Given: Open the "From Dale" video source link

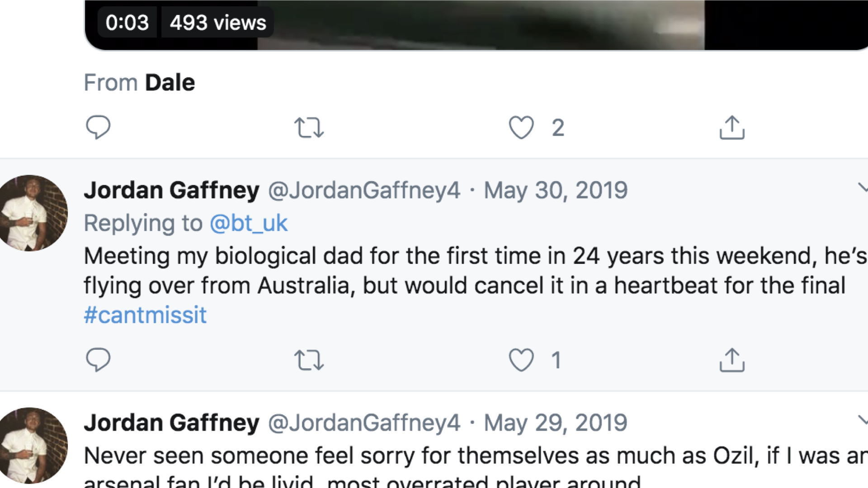Looking at the screenshot, I should [x=170, y=83].
